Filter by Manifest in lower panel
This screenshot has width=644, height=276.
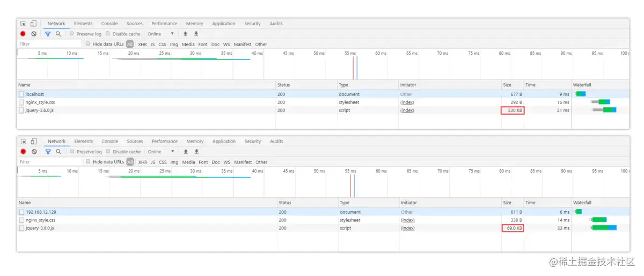pos(243,162)
